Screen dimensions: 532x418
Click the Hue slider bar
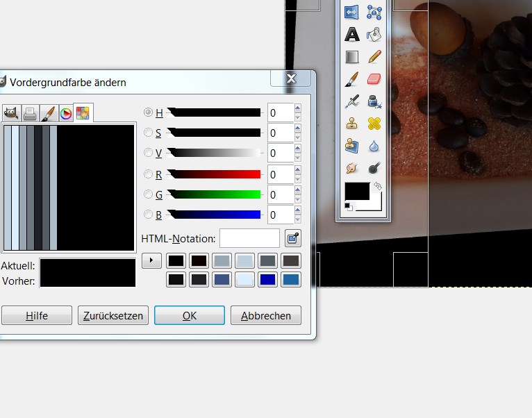[215, 112]
